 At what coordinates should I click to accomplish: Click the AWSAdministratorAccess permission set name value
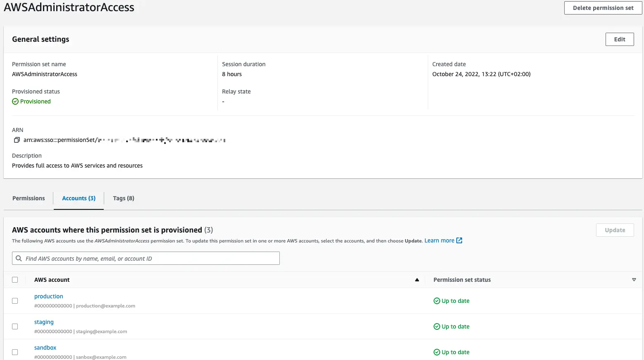coord(45,74)
